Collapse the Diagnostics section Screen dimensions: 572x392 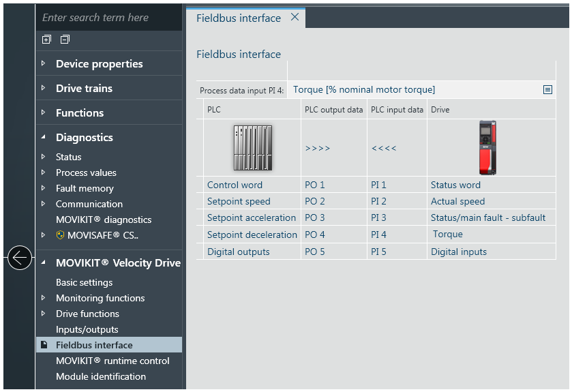coord(44,138)
